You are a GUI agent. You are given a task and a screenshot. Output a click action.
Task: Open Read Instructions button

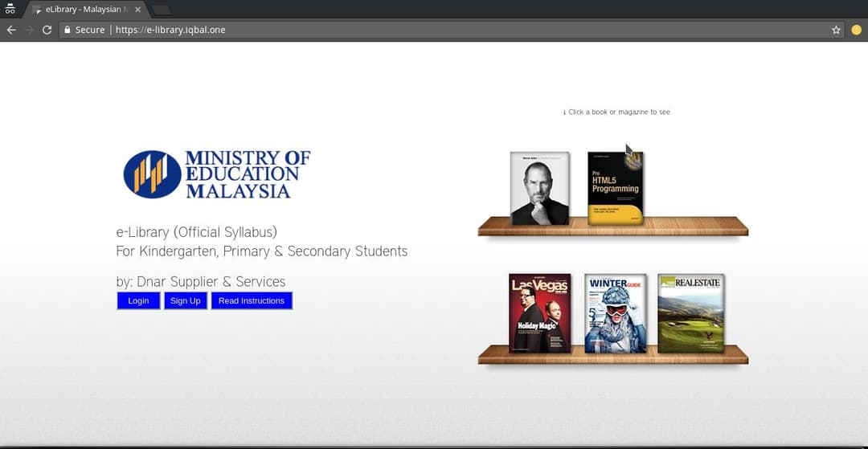[x=252, y=301]
